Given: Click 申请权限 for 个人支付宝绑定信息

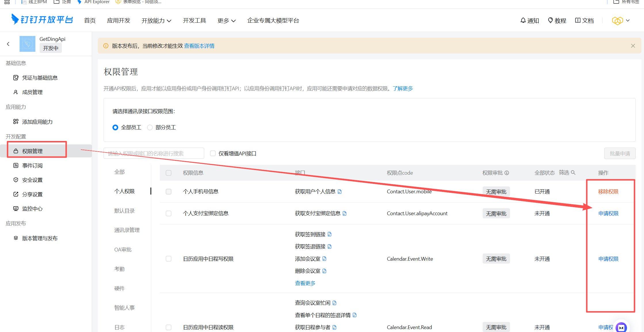Looking at the screenshot, I should coord(608,213).
